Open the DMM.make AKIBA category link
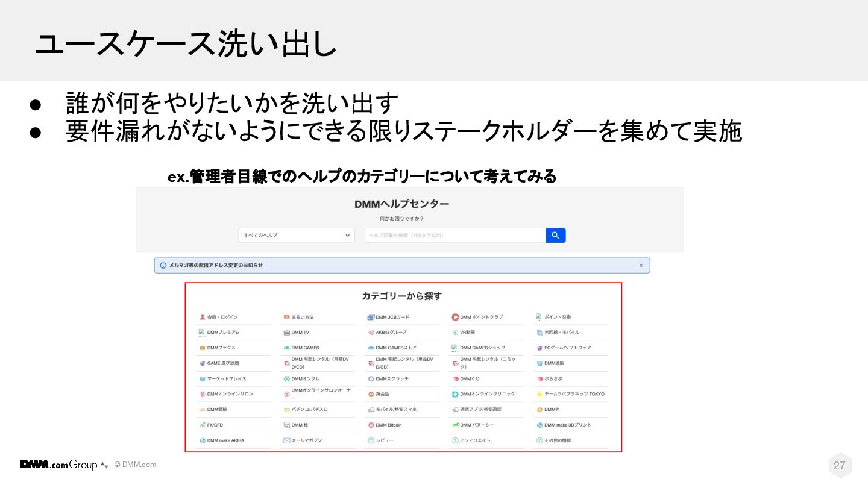 225,440
